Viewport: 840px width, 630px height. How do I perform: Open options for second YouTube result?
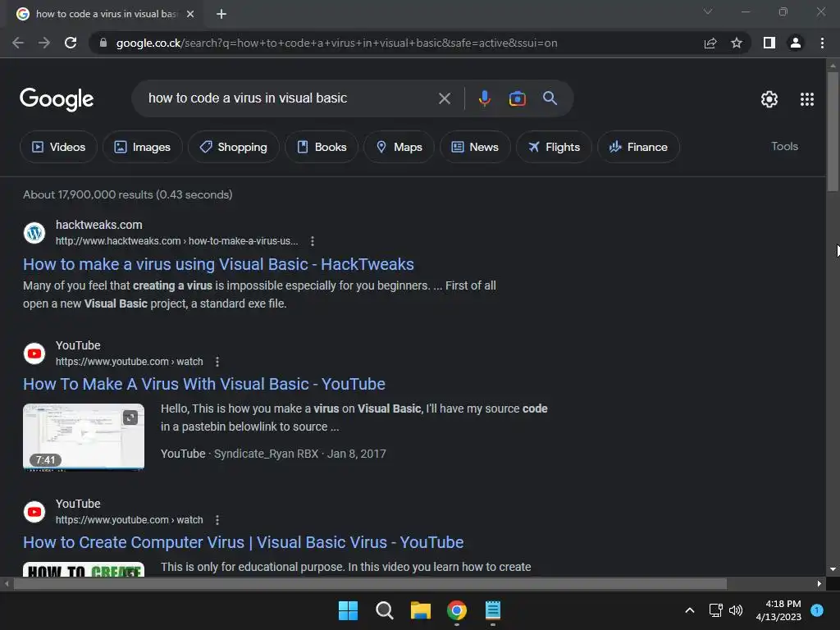coord(217,519)
